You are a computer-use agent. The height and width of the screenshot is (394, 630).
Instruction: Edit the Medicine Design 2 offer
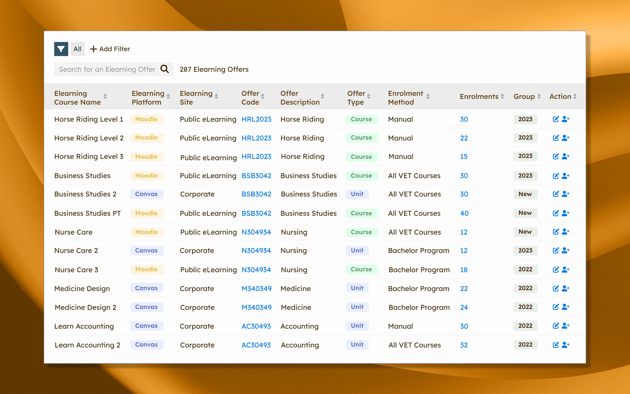point(556,307)
